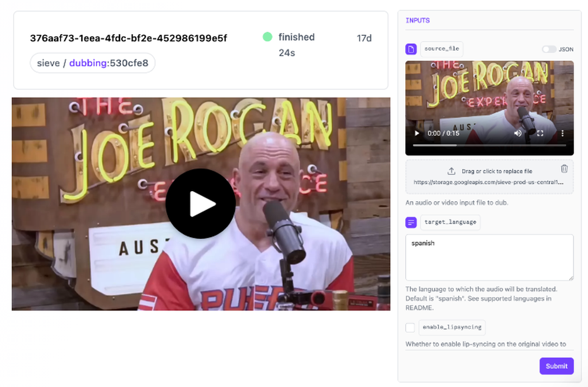Click the source_file label tag
Viewport: 588px width, 387px height.
(x=442, y=49)
